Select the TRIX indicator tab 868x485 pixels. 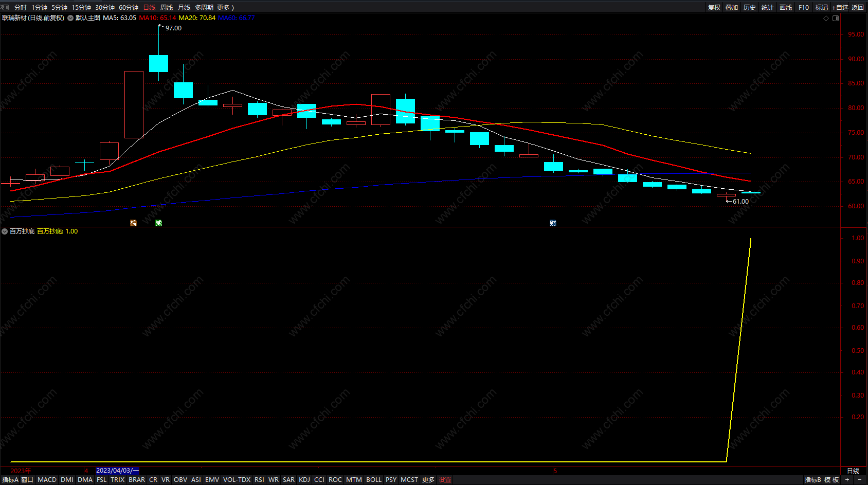tap(117, 480)
